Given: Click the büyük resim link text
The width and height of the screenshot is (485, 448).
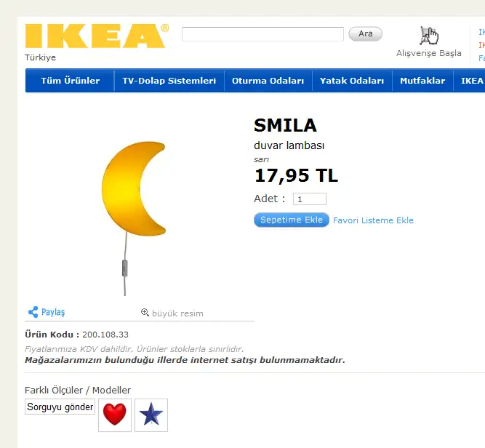Looking at the screenshot, I should click(177, 313).
